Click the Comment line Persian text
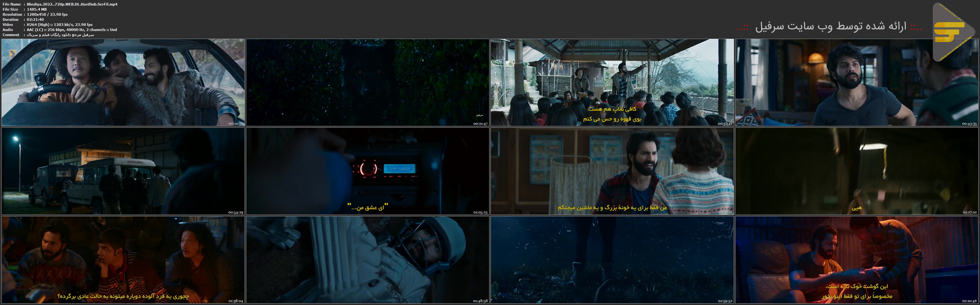Screen dimensions: 980x305 tap(60, 35)
